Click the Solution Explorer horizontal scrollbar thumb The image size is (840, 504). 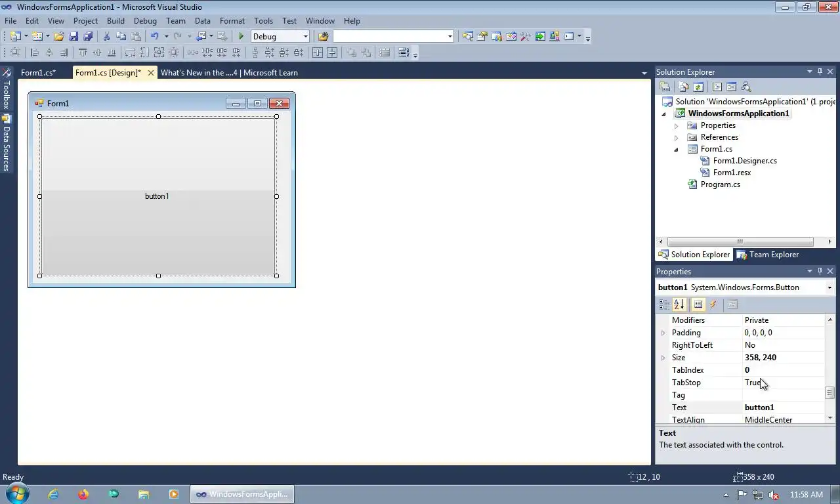pos(740,241)
